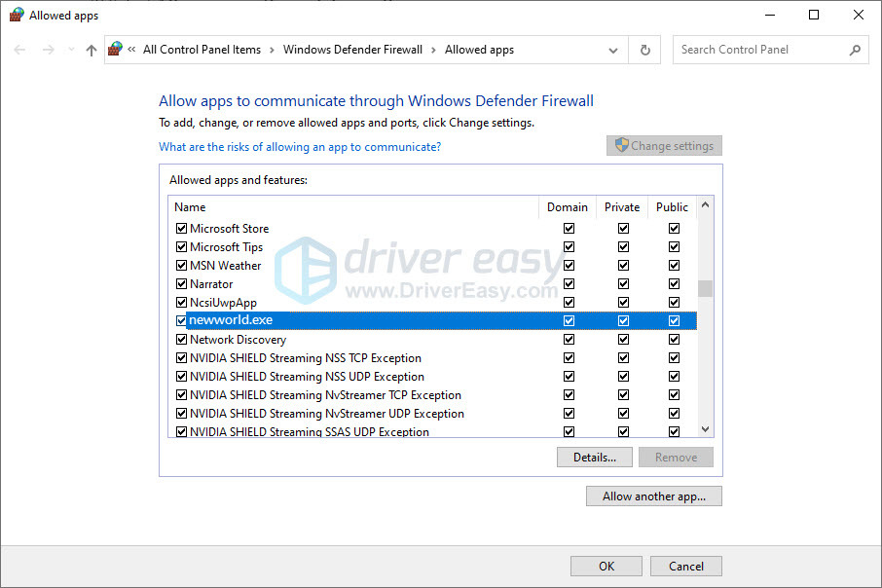Toggle NVIDIA SHIELD NvStreamer UDP Exception Domain checkbox
This screenshot has width=882, height=588.
(x=570, y=414)
